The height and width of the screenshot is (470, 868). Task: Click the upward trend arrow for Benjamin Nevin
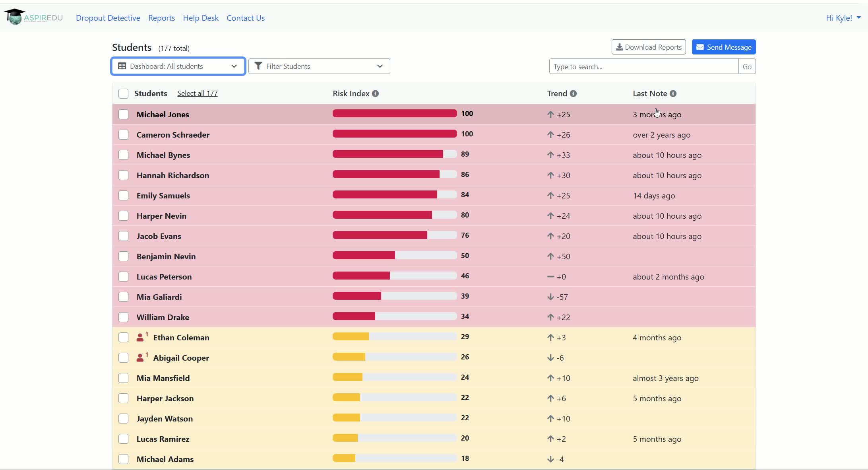coord(550,256)
